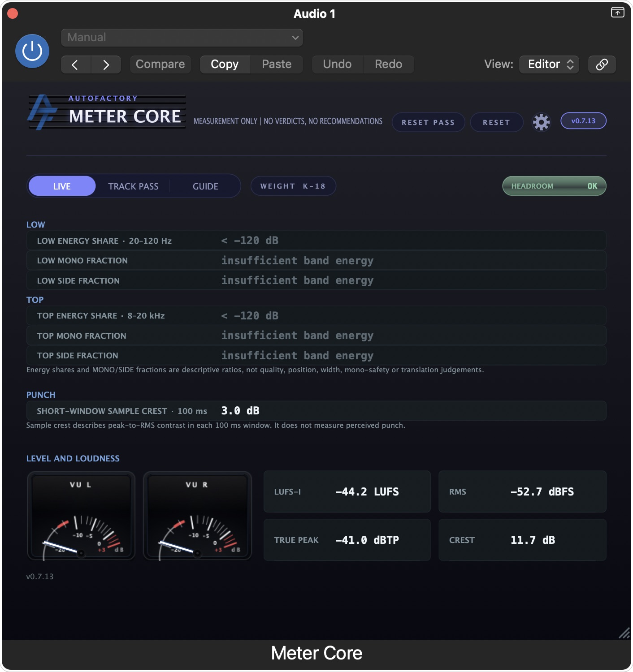Image resolution: width=633 pixels, height=672 pixels.
Task: Click the Undo button
Action: 338,65
